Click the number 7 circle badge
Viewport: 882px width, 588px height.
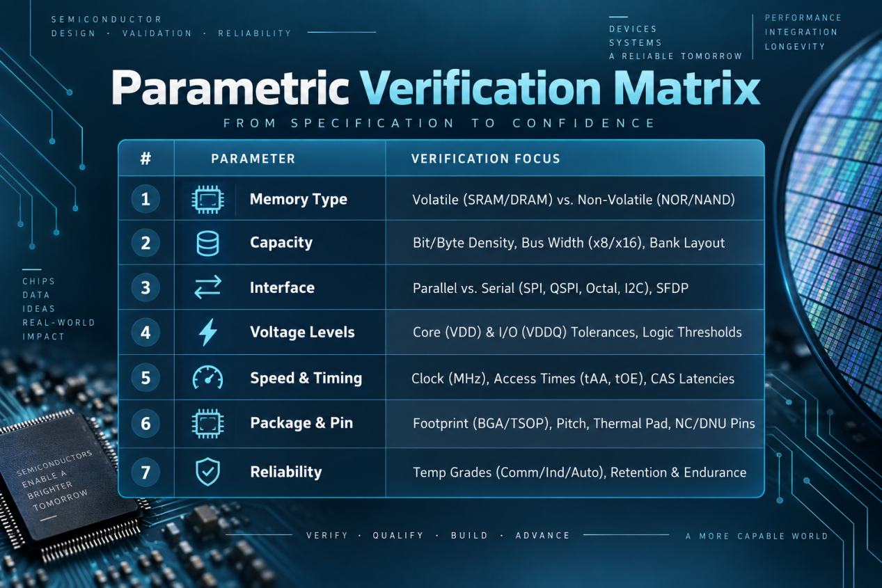pos(145,472)
